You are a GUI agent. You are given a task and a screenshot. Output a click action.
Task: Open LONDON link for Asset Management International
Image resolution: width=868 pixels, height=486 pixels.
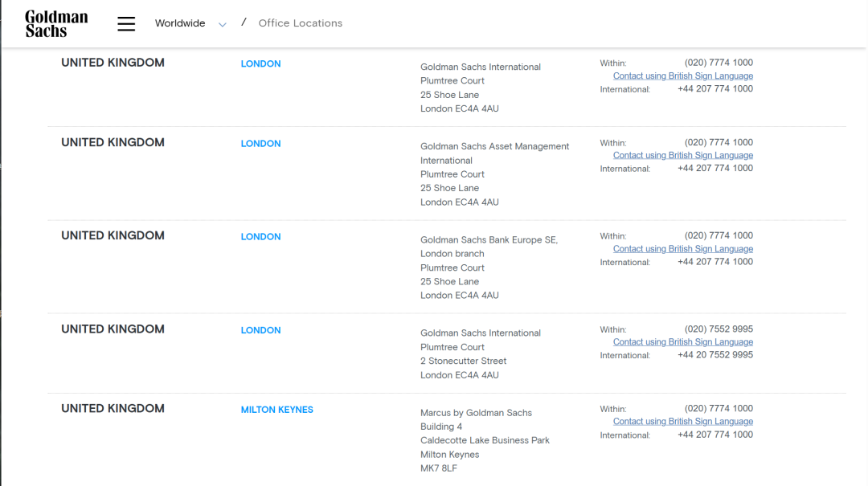pos(260,143)
